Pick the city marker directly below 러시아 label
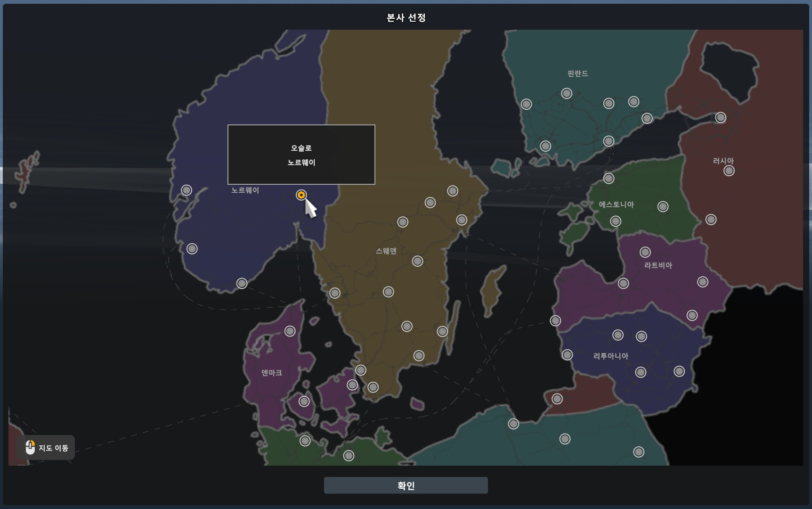The width and height of the screenshot is (812, 509). [x=729, y=171]
